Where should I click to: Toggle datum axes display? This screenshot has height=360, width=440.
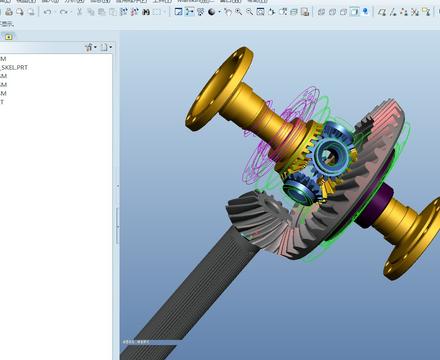coord(393,12)
